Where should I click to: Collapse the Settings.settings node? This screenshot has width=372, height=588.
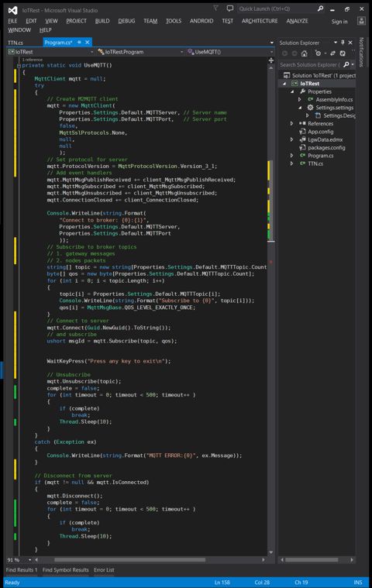point(300,108)
